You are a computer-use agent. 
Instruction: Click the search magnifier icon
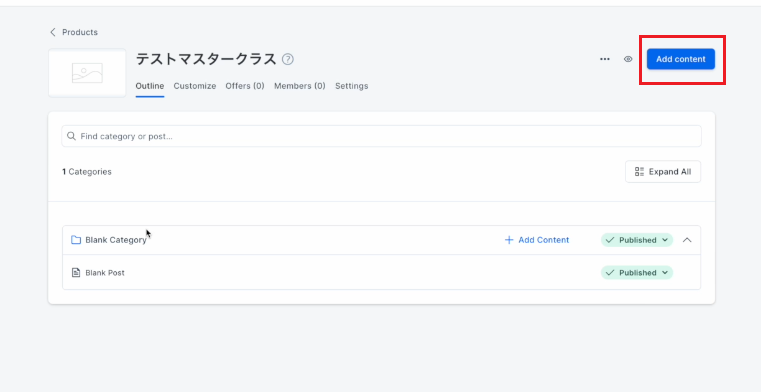click(x=71, y=136)
